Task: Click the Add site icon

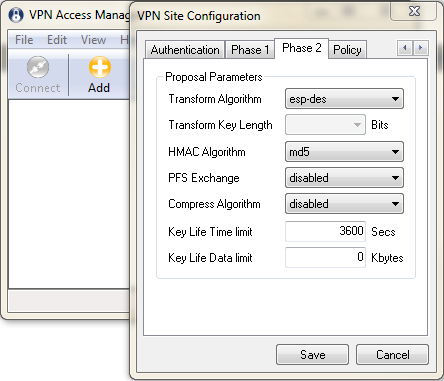Action: [x=99, y=67]
